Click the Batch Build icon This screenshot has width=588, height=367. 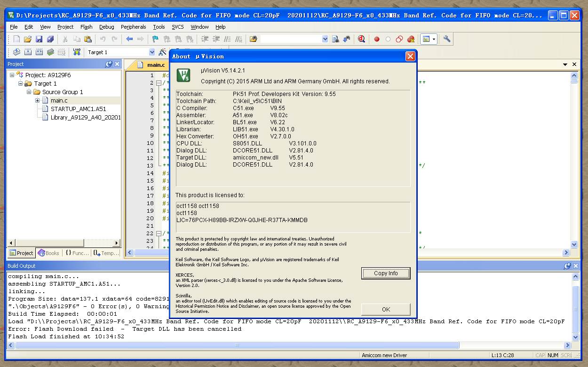[50, 52]
